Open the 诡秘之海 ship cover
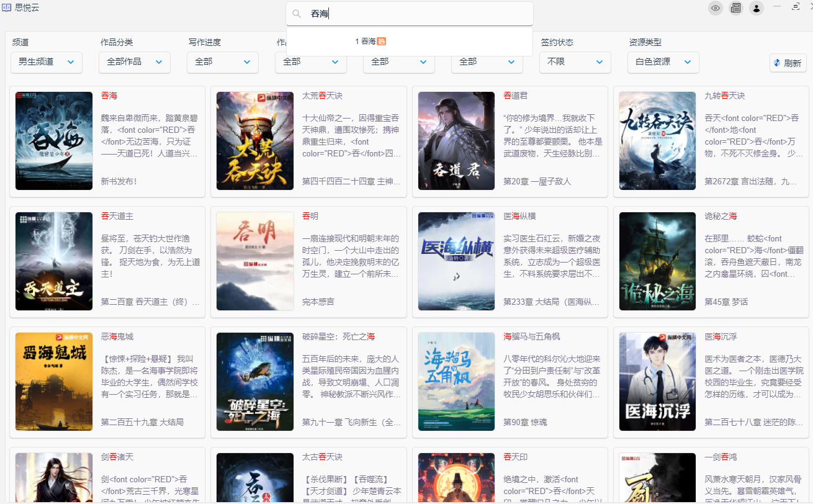The image size is (813, 504). 657,261
